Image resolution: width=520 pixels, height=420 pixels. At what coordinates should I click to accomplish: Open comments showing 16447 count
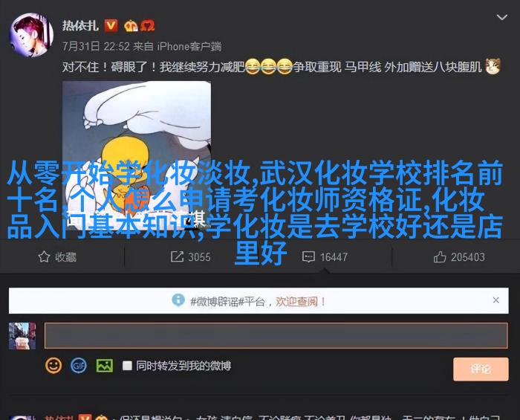325,256
